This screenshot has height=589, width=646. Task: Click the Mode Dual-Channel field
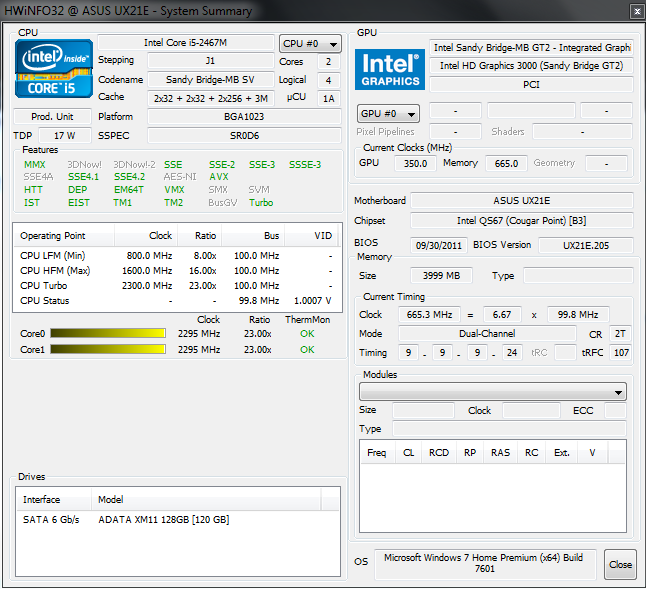pos(487,334)
